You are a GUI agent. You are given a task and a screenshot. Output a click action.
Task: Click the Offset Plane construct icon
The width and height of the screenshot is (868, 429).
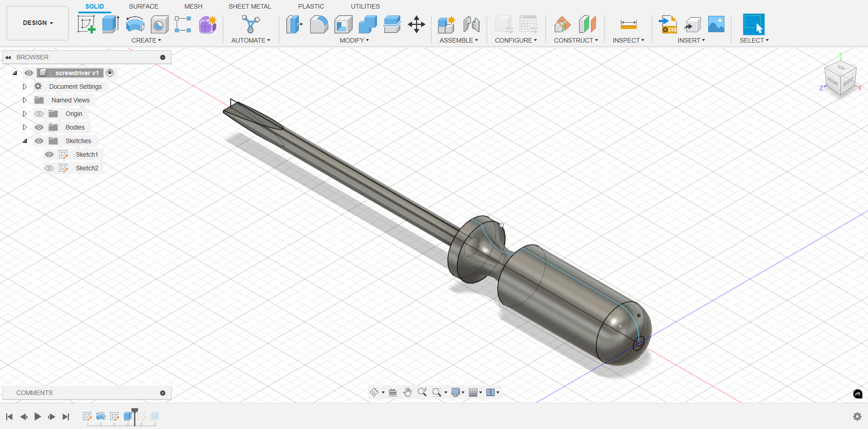tap(562, 24)
